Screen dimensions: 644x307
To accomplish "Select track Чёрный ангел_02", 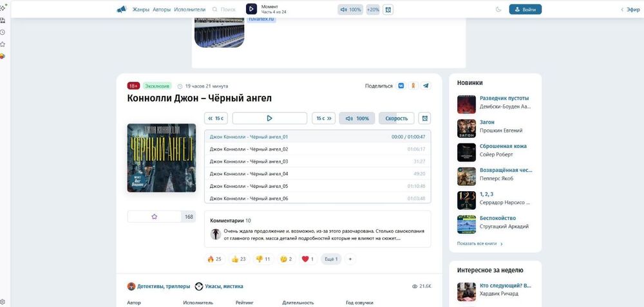I will click(317, 149).
